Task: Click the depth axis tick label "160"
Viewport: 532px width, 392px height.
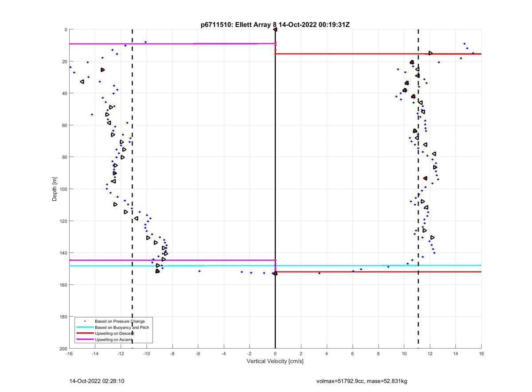Action: tap(63, 285)
